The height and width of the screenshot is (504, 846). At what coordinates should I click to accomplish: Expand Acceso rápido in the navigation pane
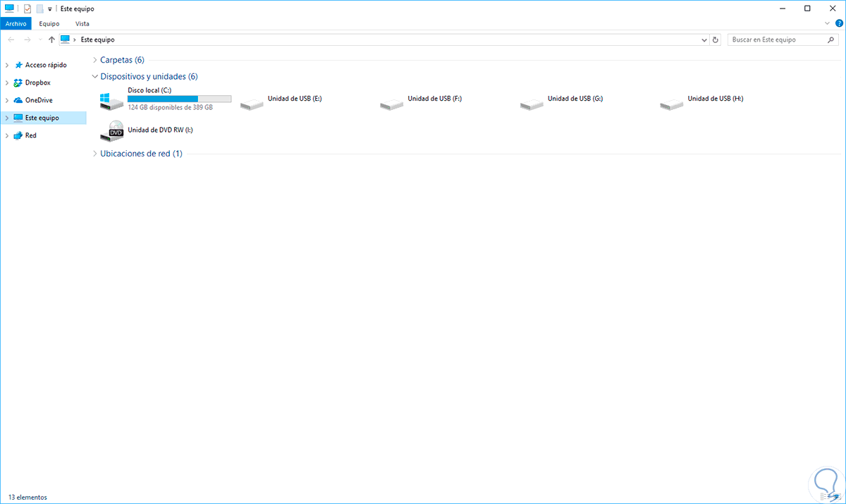pyautogui.click(x=7, y=65)
